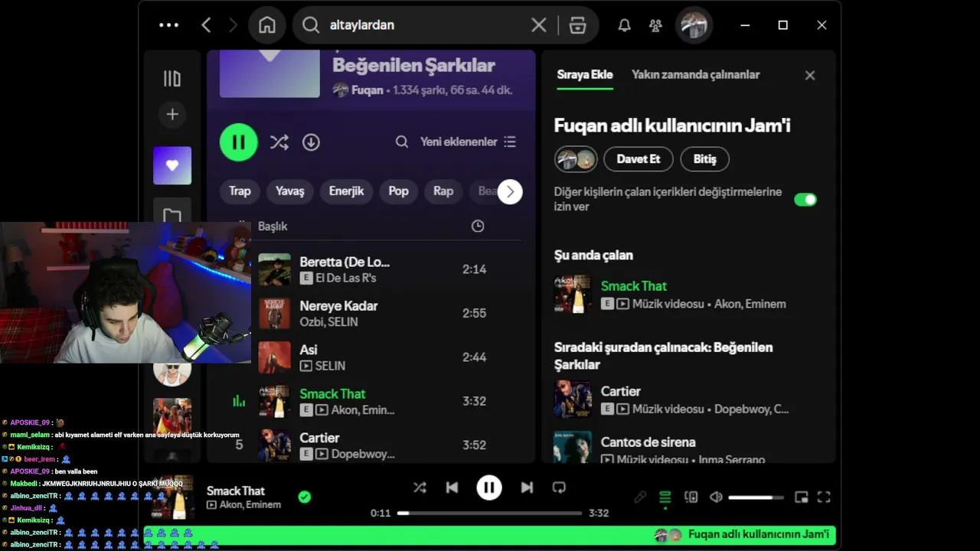Toggle shuffle next to the green pause button
The width and height of the screenshot is (980, 551).
click(x=279, y=142)
